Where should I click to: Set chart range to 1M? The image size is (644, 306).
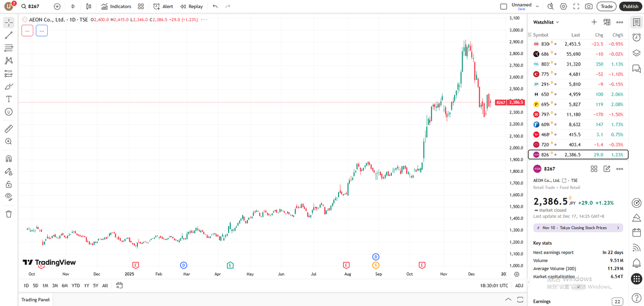click(x=45, y=286)
